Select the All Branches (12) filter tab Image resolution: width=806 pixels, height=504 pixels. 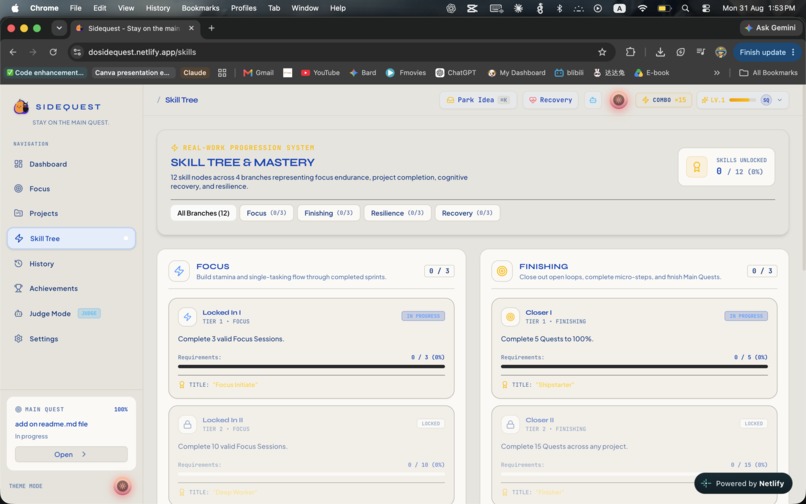203,213
